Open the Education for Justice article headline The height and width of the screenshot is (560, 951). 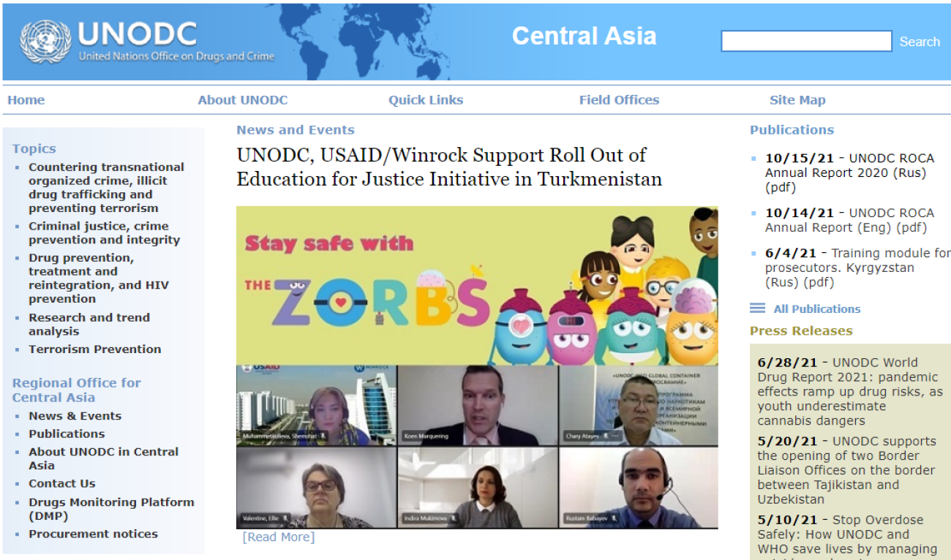pos(449,167)
